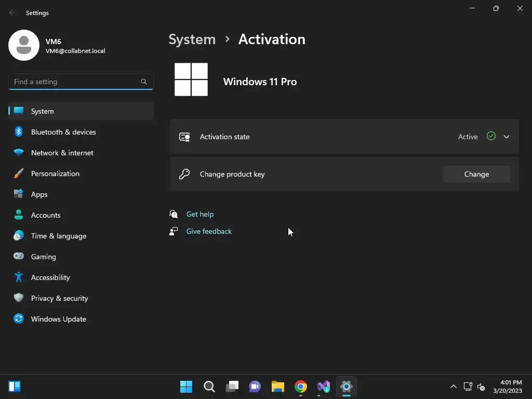The height and width of the screenshot is (399, 532).
Task: Open Visual Studio from taskbar
Action: (324, 387)
